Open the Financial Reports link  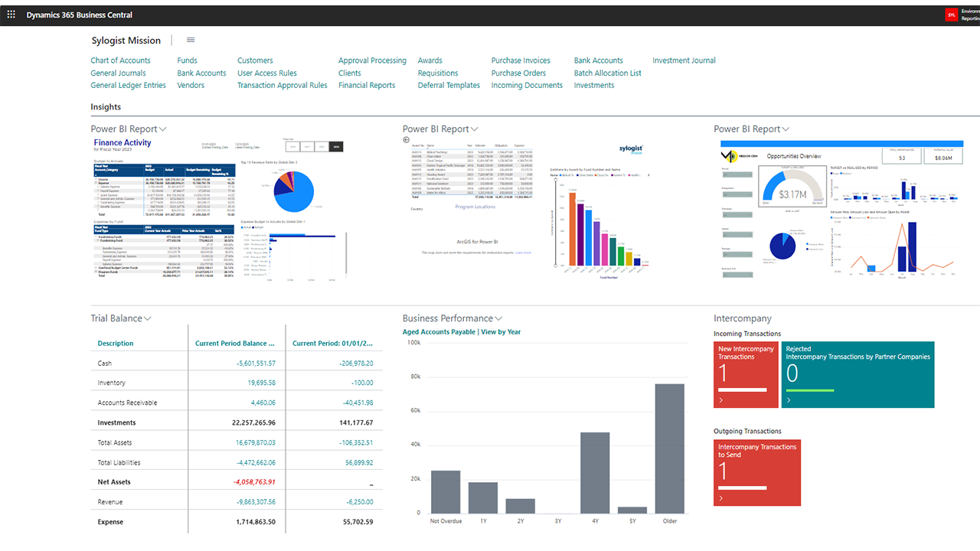click(367, 85)
